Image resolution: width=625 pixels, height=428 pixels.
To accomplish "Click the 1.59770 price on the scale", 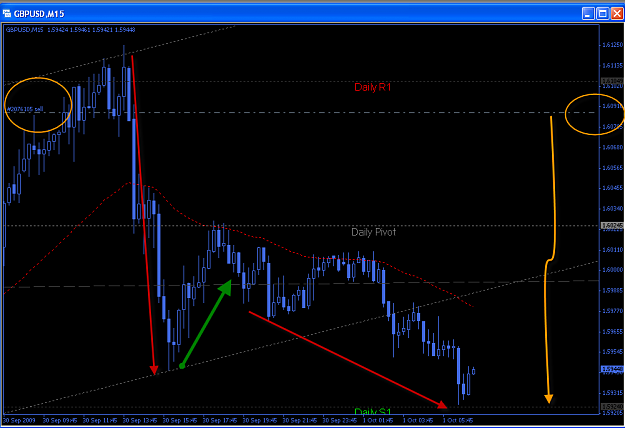I will coord(612,310).
